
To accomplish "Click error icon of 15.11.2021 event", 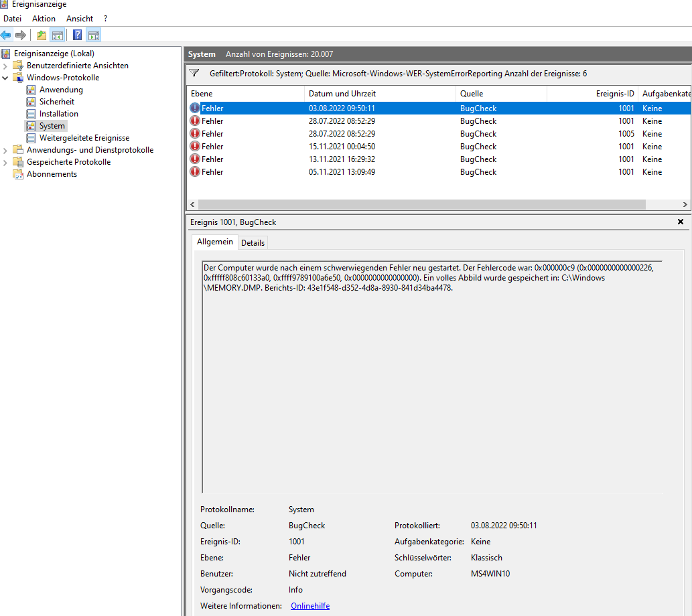I will tap(195, 146).
